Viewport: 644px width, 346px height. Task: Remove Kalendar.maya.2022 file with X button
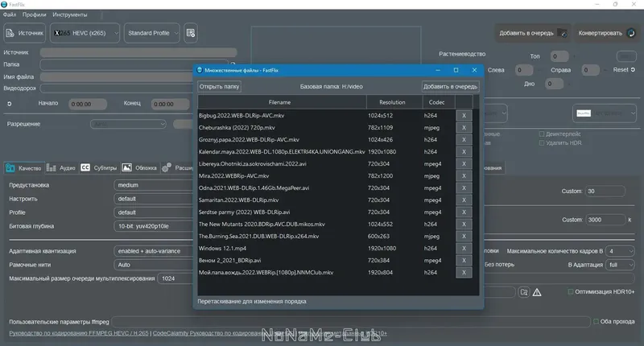[x=464, y=152]
